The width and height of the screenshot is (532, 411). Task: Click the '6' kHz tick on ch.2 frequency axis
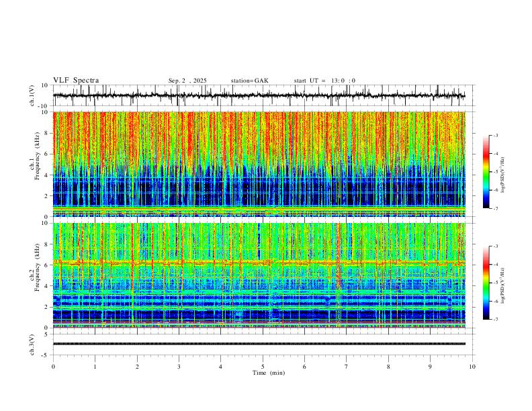[46, 265]
